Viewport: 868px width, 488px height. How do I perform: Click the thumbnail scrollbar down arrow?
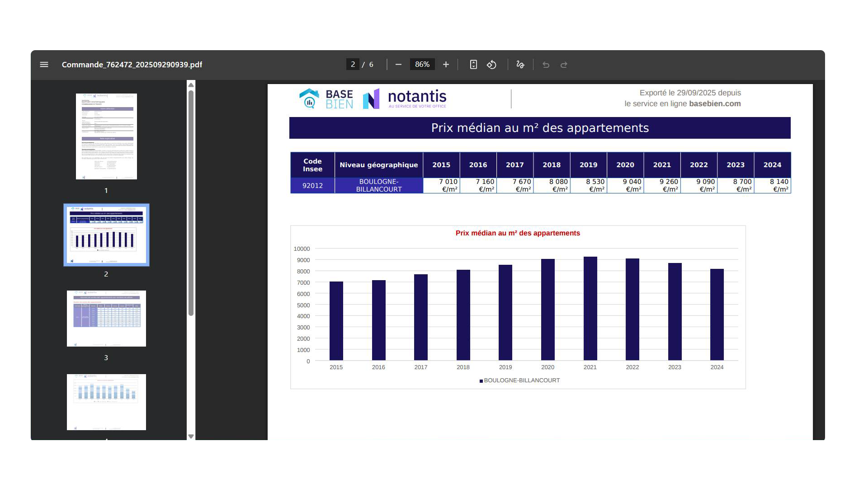[191, 436]
